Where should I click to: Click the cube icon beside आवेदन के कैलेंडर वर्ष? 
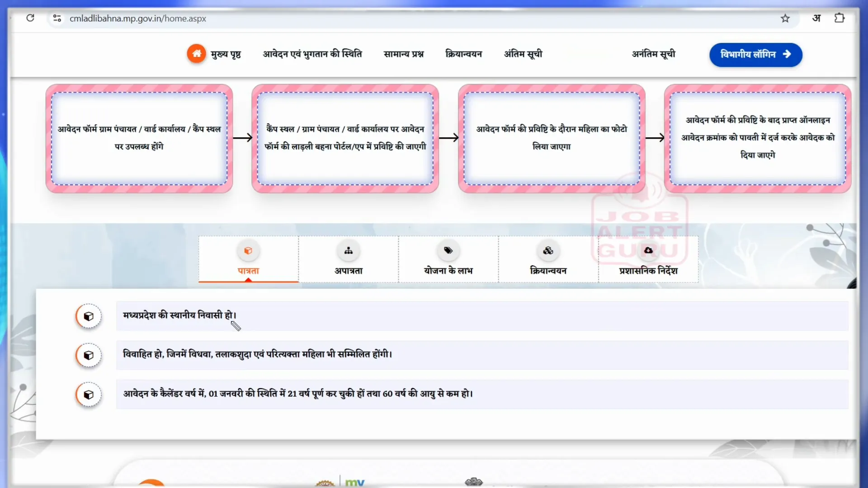point(89,395)
